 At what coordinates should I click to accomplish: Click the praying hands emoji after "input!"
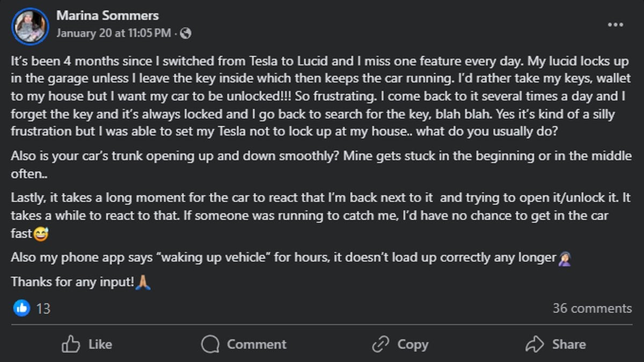click(143, 282)
